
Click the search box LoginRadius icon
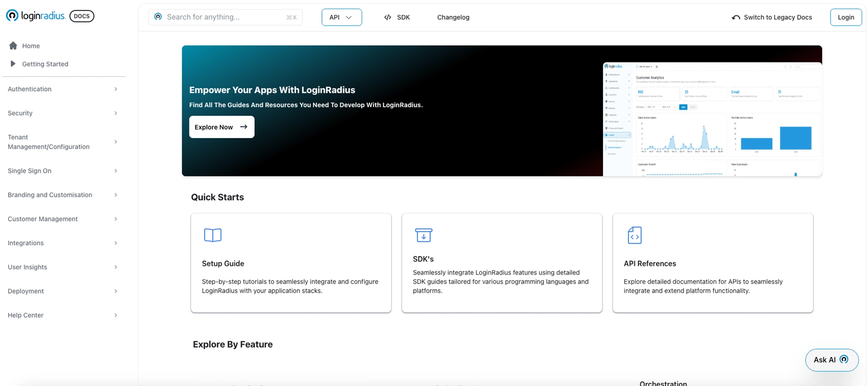(158, 17)
